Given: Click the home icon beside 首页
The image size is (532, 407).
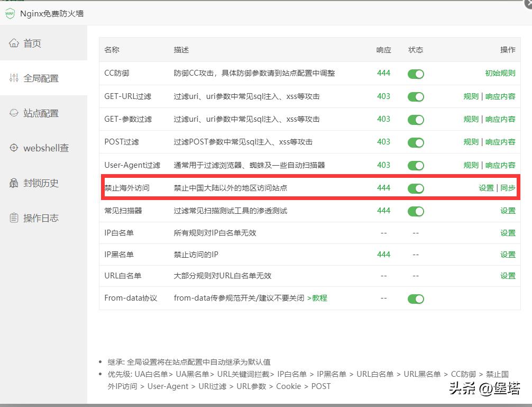Looking at the screenshot, I should [x=14, y=43].
